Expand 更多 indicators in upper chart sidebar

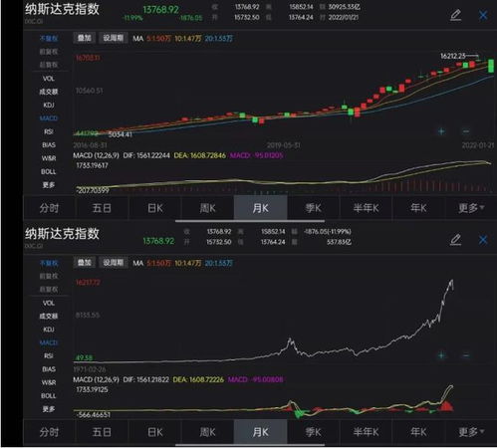coord(49,185)
